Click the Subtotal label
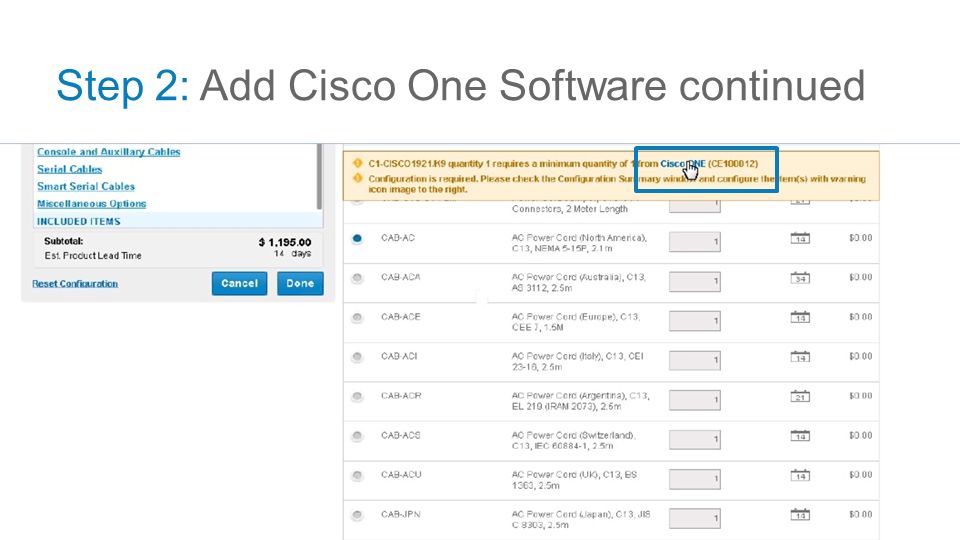This screenshot has width=960, height=540. [x=64, y=241]
